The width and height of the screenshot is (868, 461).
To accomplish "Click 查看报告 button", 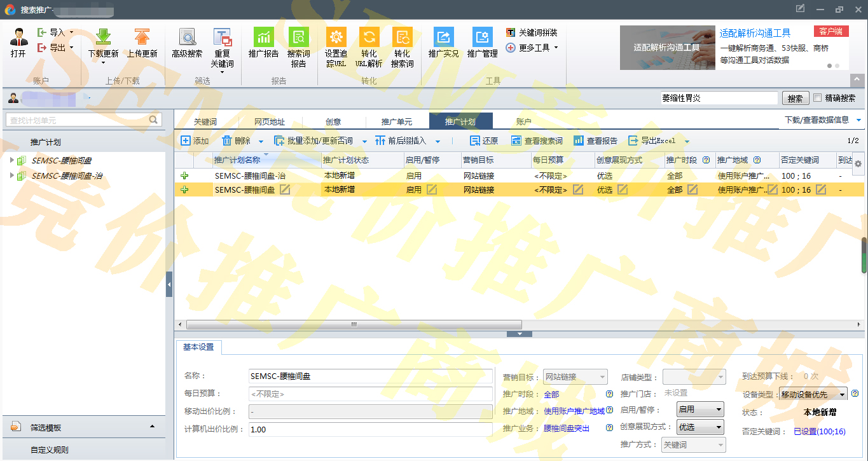I will (x=595, y=141).
